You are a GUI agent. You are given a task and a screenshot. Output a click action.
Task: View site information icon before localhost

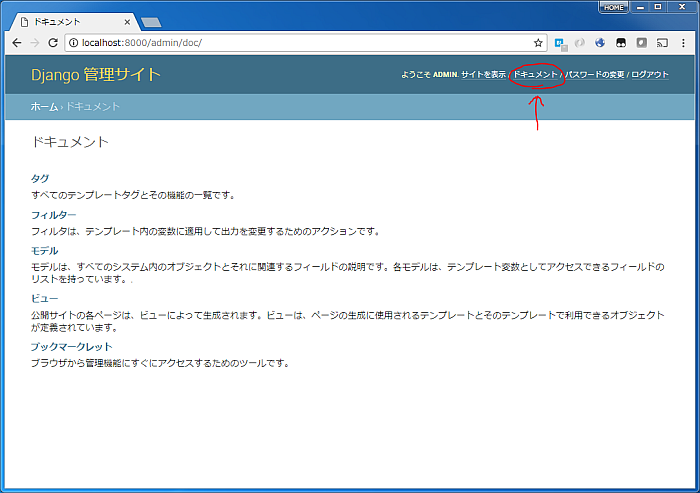73,43
